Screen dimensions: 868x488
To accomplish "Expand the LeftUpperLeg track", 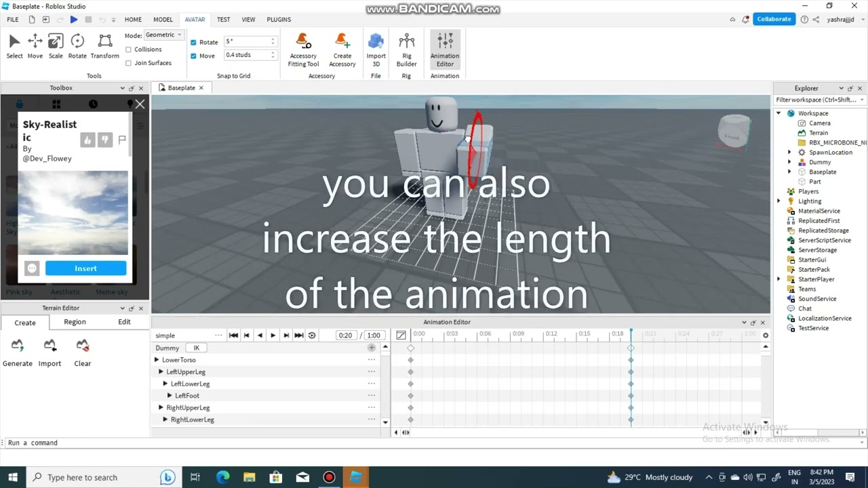I will pos(161,372).
